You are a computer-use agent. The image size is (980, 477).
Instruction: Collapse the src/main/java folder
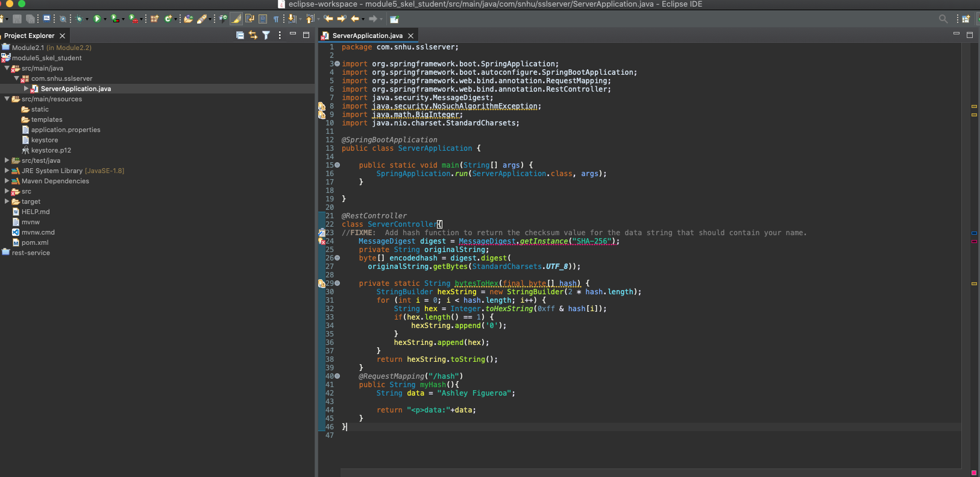point(7,68)
